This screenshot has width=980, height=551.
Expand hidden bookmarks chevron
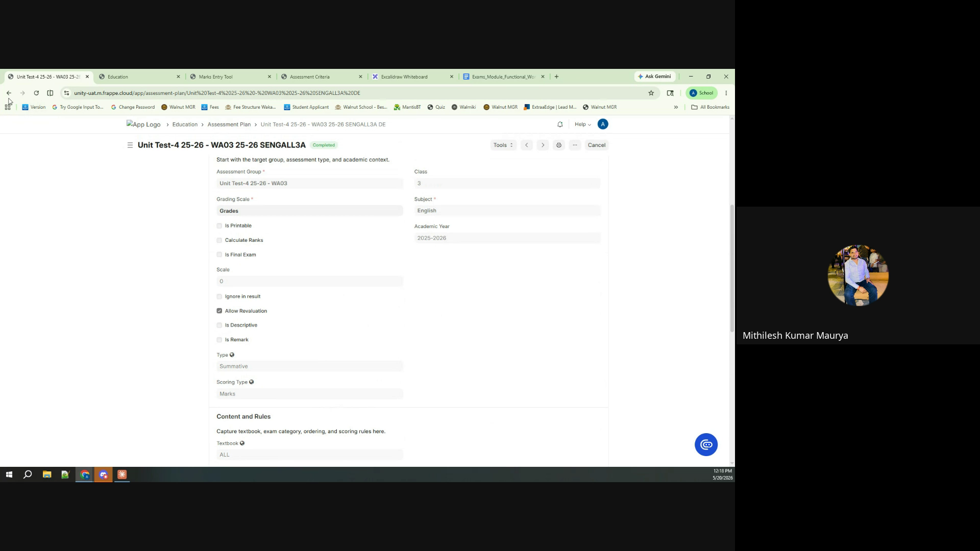676,107
